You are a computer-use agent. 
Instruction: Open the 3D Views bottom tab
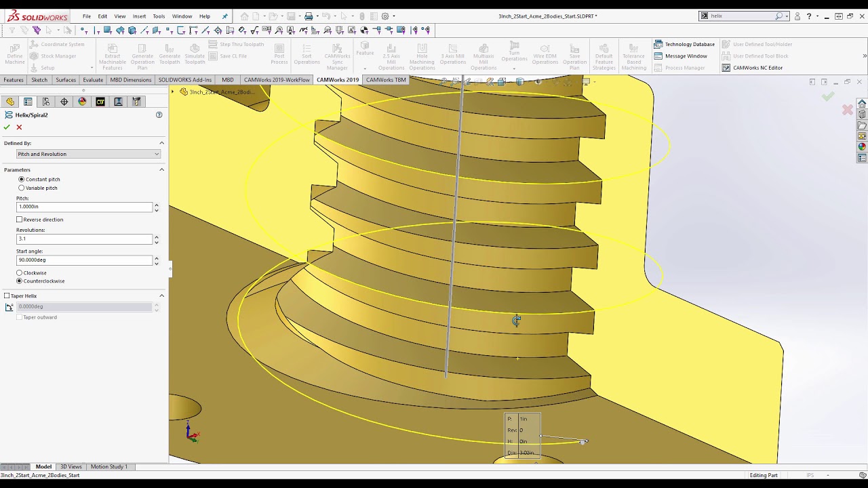coord(71,466)
